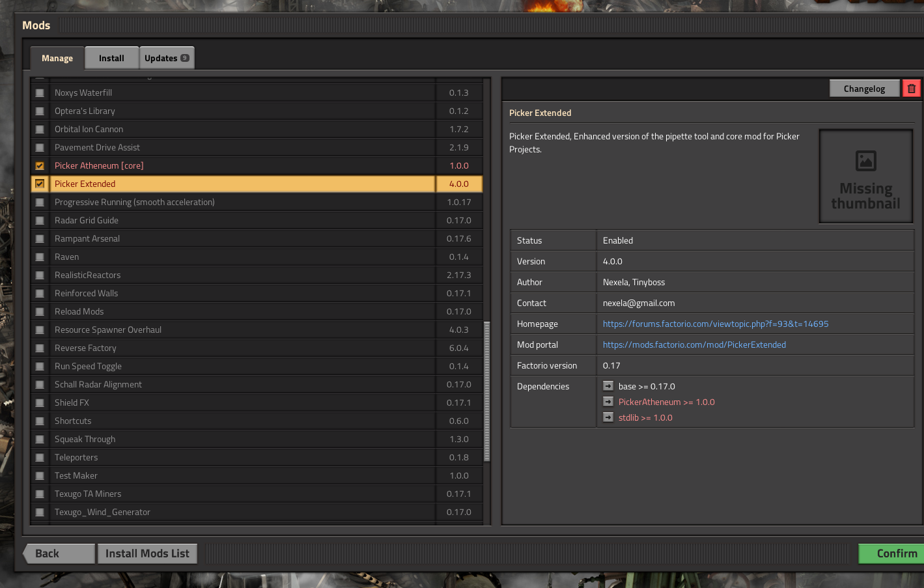Disable the Picker Atheneum [core] checkbox
The height and width of the screenshot is (588, 924).
(40, 166)
